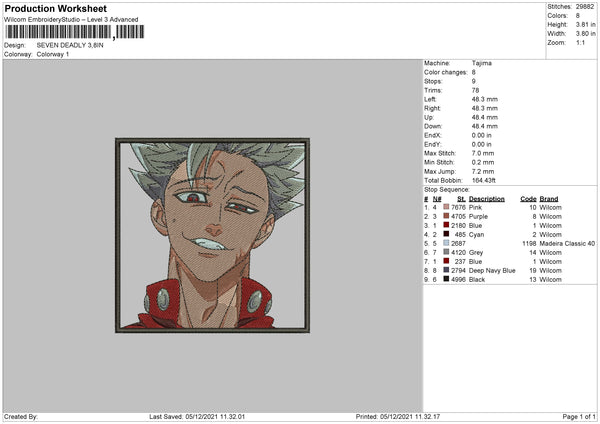Click the design name 'SEVEN DEADLY 3,8IN'
This screenshot has height=424, width=600.
(70, 45)
